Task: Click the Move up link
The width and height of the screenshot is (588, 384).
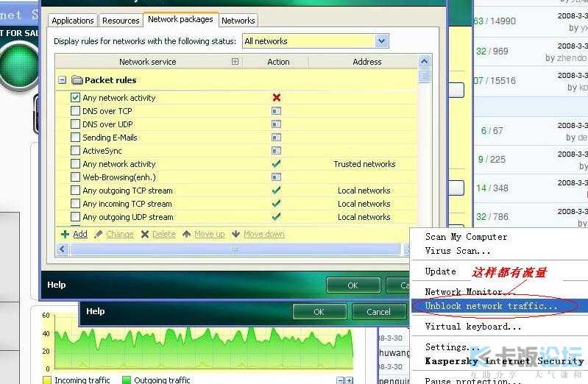Action: pos(210,234)
